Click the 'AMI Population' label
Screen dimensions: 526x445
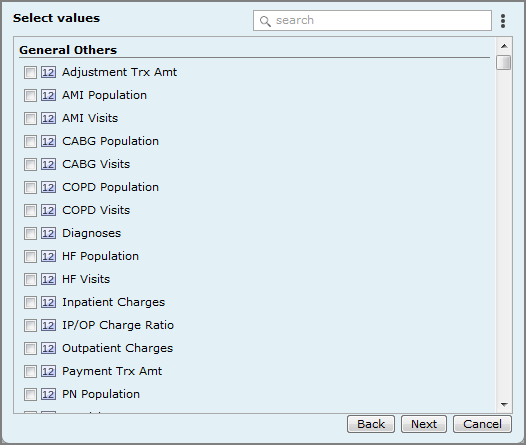(104, 95)
